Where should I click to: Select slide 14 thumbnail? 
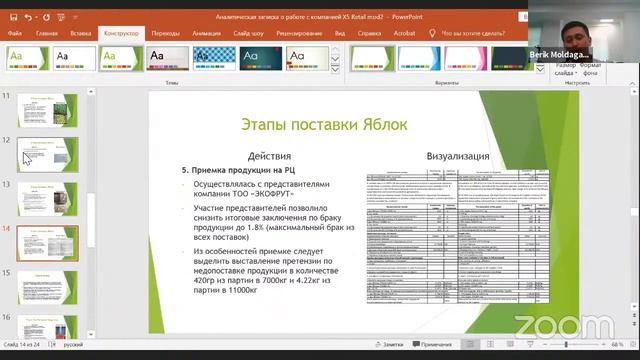(48, 243)
